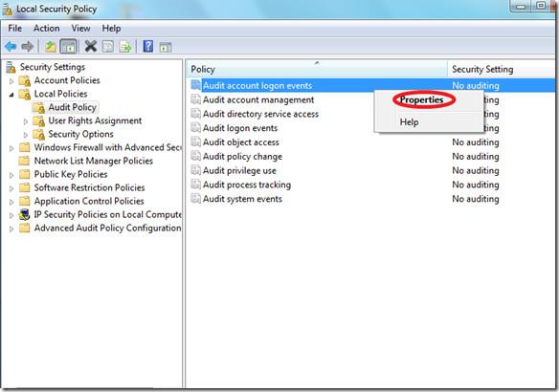Sort by the Security Setting column header
Image resolution: width=559 pixels, height=392 pixels.
click(x=503, y=69)
